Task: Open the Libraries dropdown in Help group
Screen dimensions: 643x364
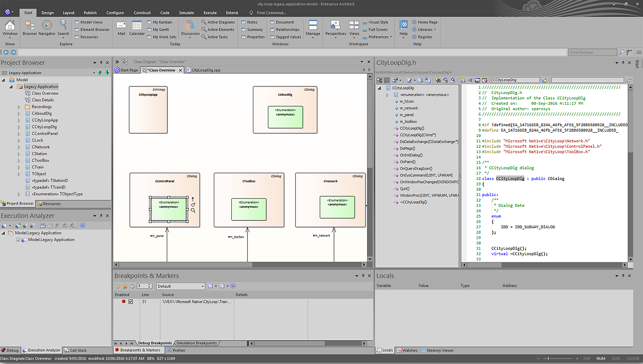Action: tap(423, 30)
